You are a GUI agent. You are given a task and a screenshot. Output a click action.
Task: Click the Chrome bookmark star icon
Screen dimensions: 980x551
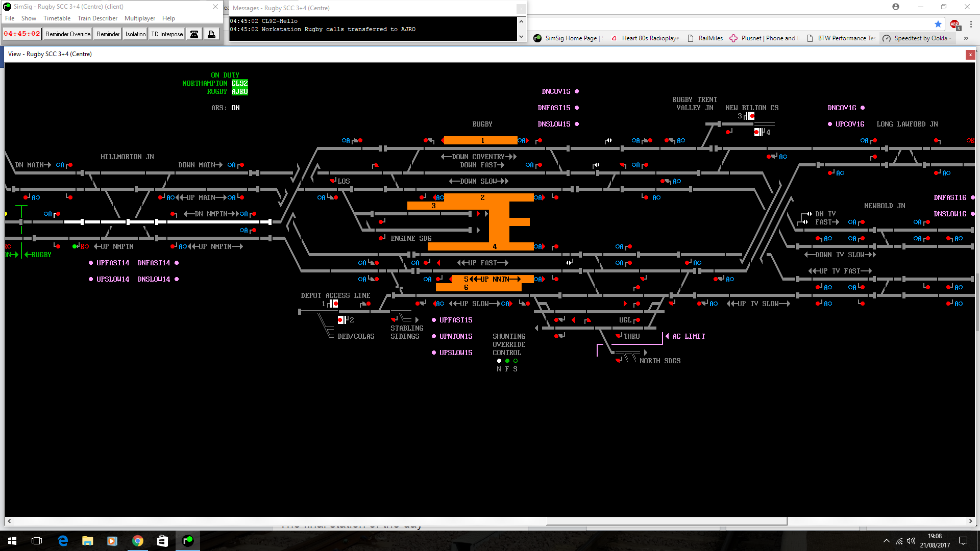tap(938, 24)
